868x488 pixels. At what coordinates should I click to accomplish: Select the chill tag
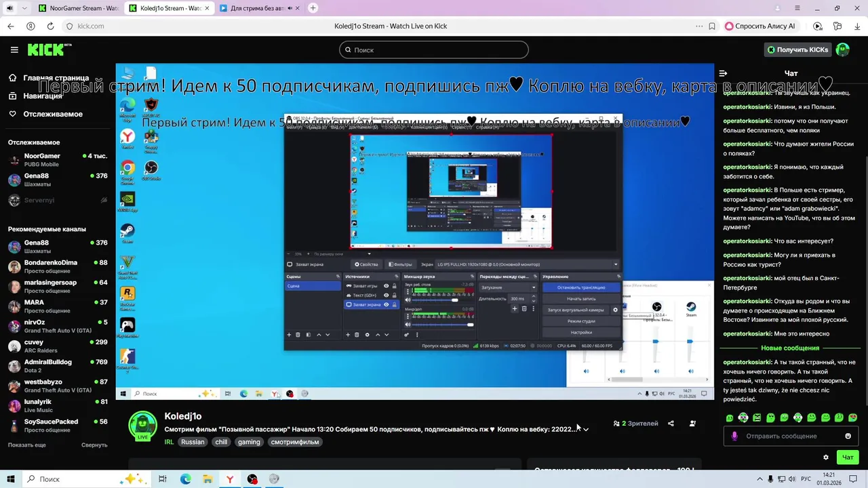point(221,442)
